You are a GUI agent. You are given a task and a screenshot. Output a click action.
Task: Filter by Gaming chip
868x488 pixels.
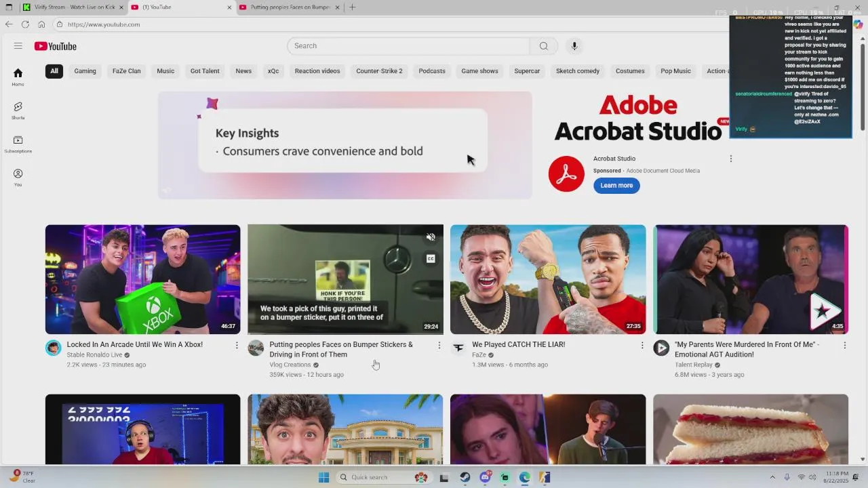coord(85,71)
